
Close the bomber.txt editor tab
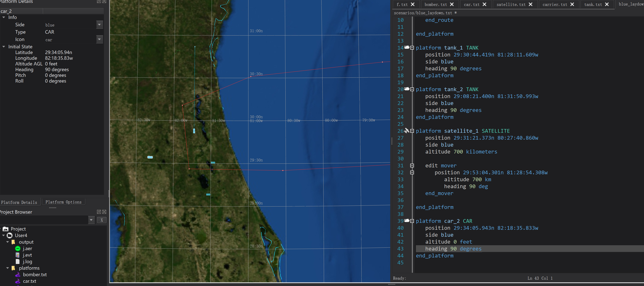[452, 4]
